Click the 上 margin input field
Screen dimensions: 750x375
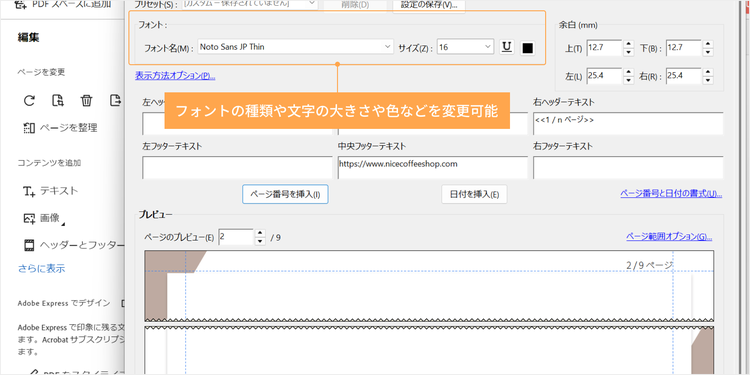coord(604,48)
